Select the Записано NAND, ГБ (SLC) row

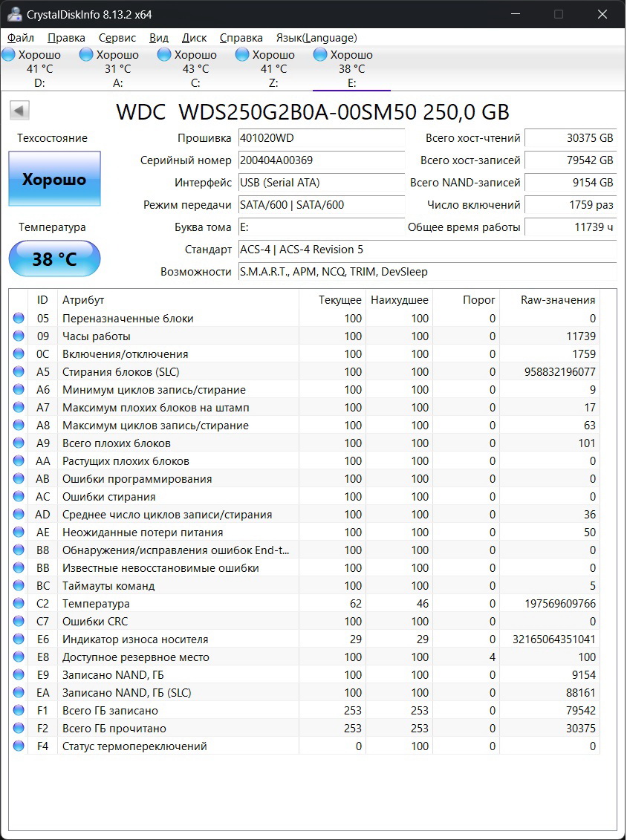pos(305,693)
